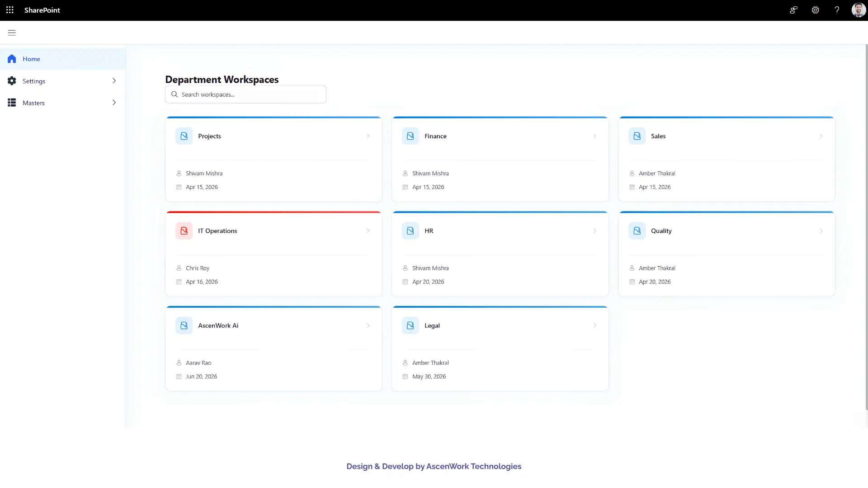Open the Projects workspace title
Image resolution: width=868 pixels, height=488 pixels.
[209, 136]
